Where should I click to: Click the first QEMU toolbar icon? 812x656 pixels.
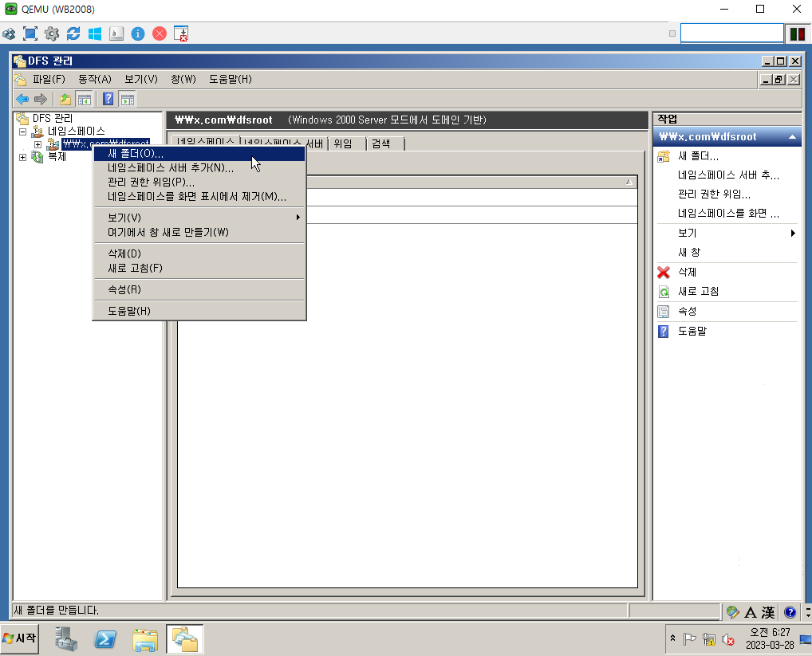[x=9, y=33]
